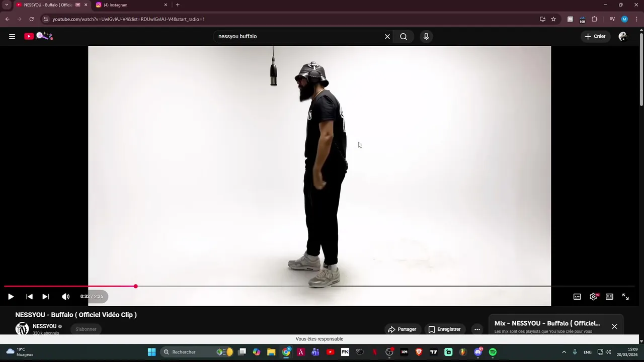The width and height of the screenshot is (644, 362).
Task: Reload the YouTube page
Action: click(x=31, y=19)
